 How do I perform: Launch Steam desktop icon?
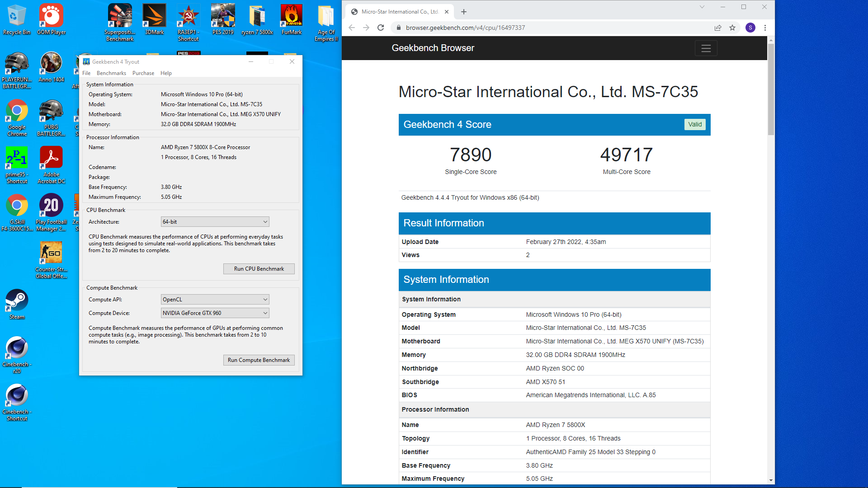[17, 305]
